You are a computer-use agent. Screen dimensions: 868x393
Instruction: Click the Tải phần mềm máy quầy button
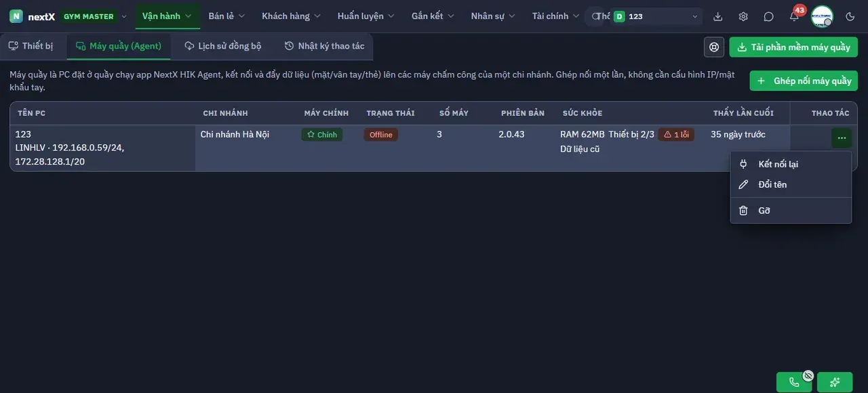tap(793, 47)
